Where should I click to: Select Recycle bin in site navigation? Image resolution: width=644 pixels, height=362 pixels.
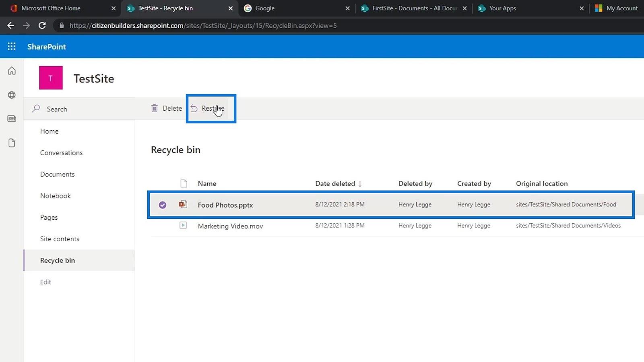coord(58,260)
